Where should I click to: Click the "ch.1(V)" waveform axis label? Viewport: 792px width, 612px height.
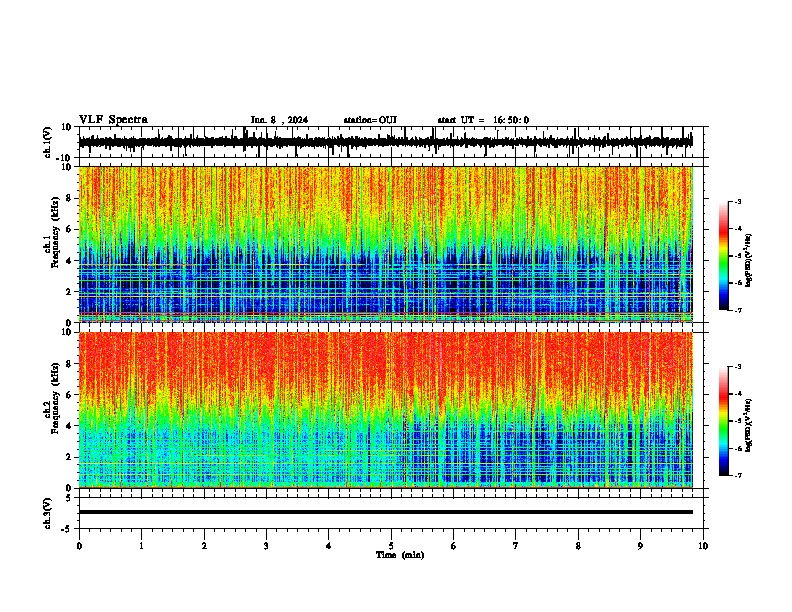pos(48,142)
